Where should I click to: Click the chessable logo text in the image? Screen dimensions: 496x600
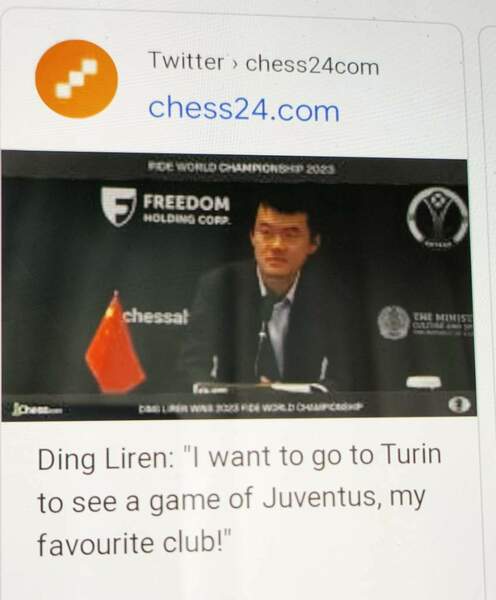[155, 316]
